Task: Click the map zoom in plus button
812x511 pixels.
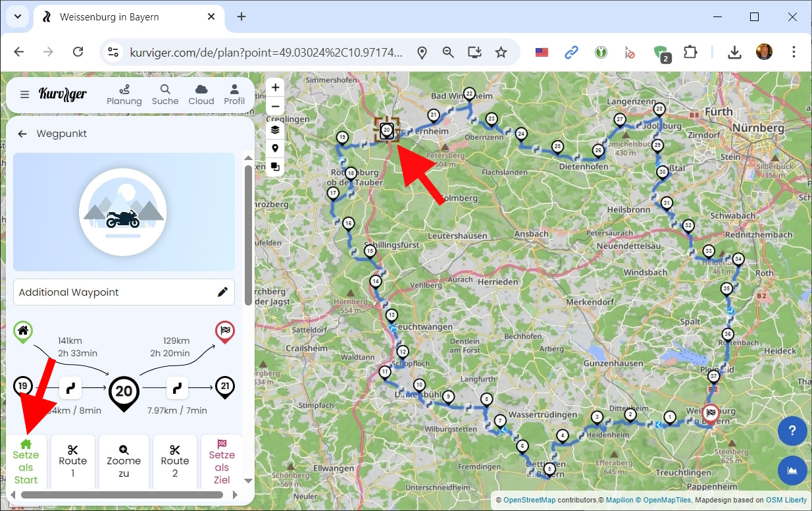Action: 275,88
